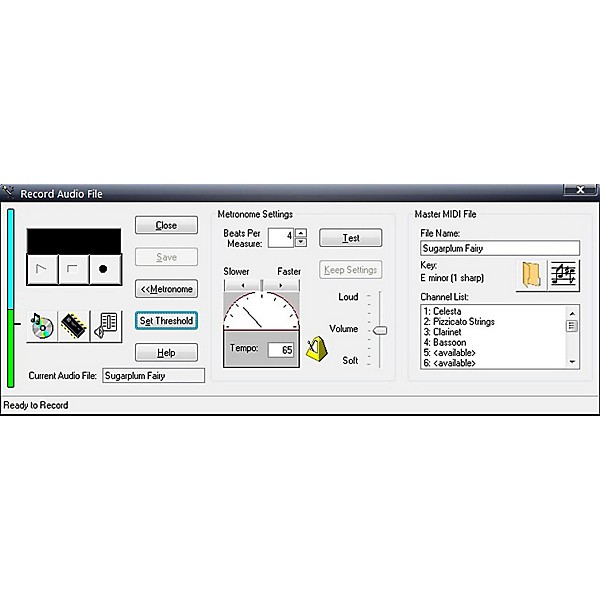Click the memory chip icon
The image size is (600, 600).
[x=74, y=326]
